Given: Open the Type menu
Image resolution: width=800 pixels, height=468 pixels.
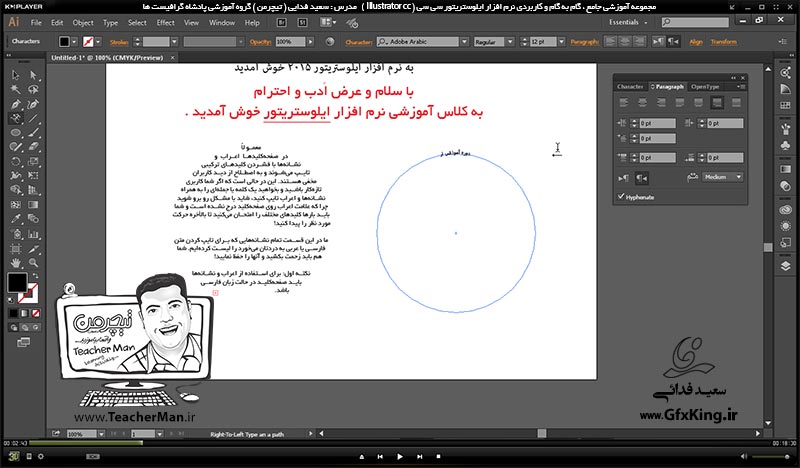Looking at the screenshot, I should click(110, 22).
